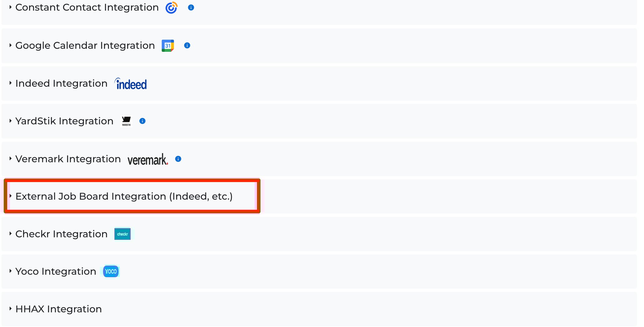
Task: Click the Checkr logo icon
Action: (122, 234)
